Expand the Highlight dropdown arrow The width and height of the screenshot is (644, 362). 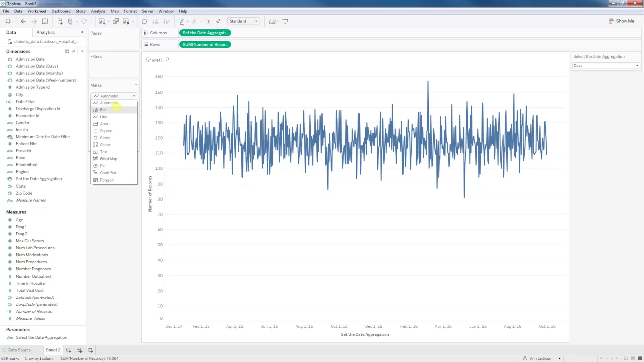point(187,21)
